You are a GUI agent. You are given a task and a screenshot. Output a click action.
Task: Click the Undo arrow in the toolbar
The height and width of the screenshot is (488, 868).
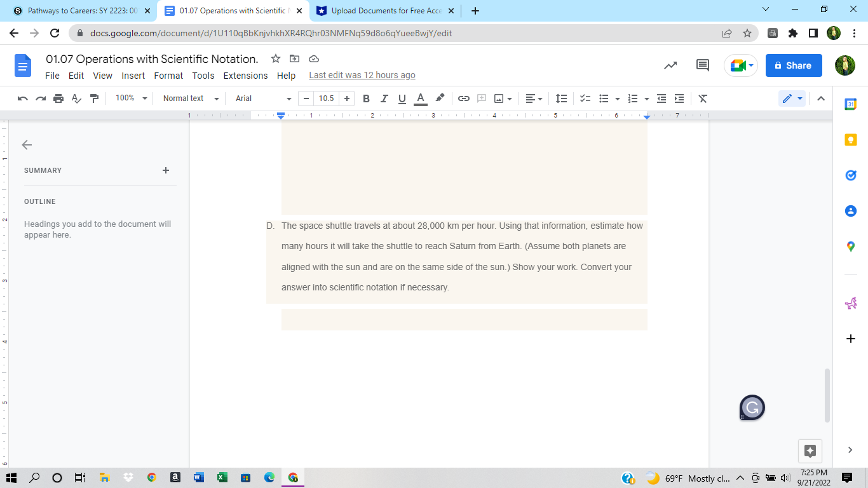coord(23,98)
